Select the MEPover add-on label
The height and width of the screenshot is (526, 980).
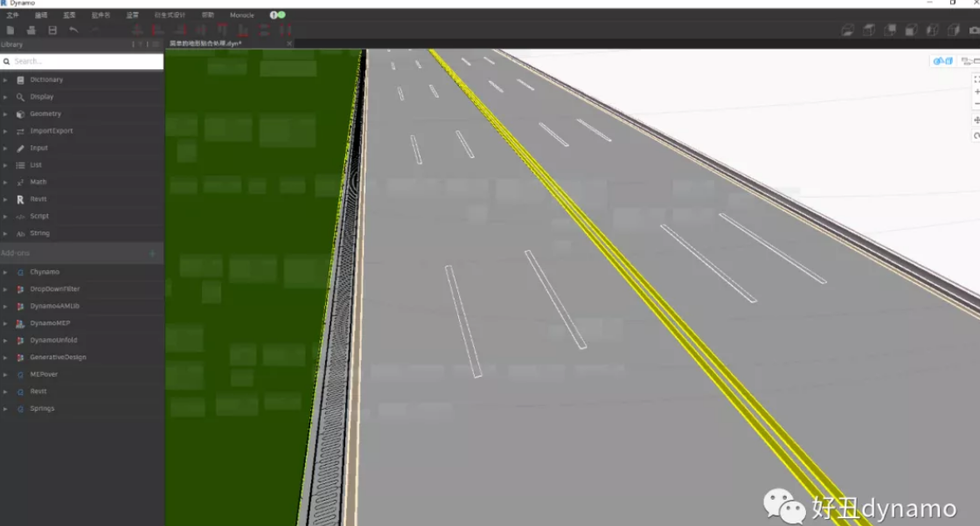[x=44, y=374]
